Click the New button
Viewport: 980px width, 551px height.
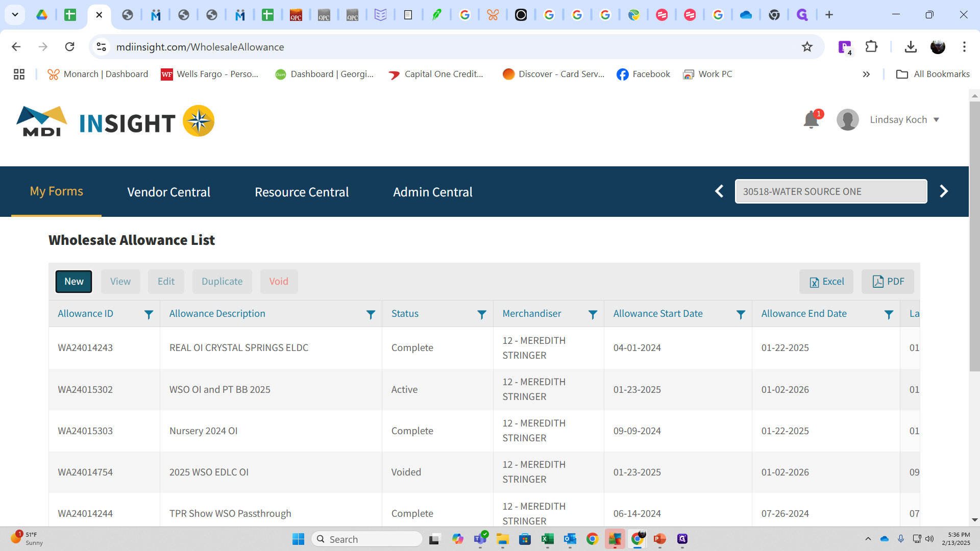coord(74,282)
